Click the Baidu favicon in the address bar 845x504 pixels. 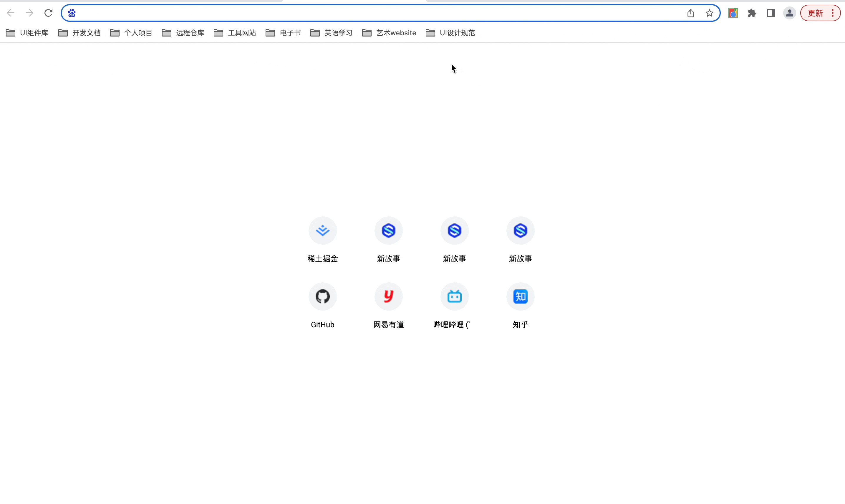click(71, 13)
